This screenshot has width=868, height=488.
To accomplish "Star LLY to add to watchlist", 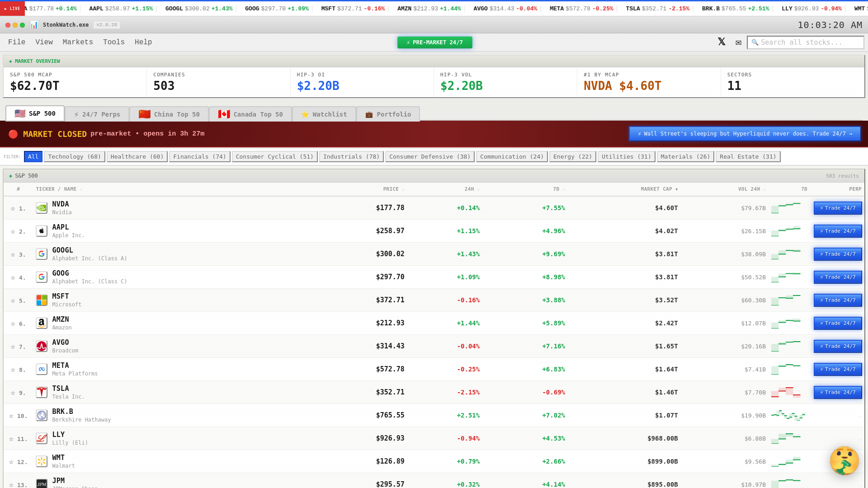I will (x=11, y=439).
